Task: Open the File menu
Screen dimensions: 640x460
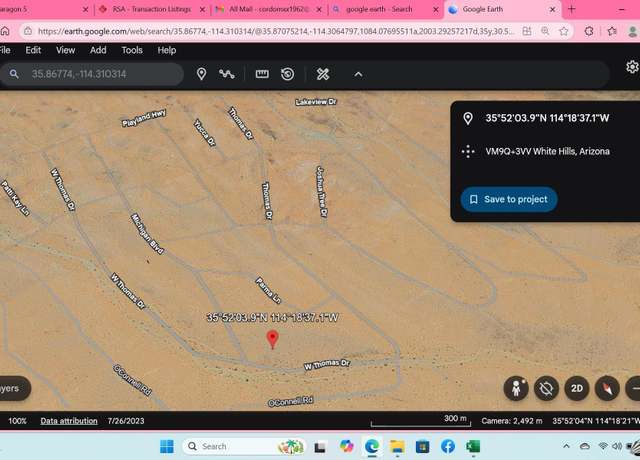Action: coord(5,50)
